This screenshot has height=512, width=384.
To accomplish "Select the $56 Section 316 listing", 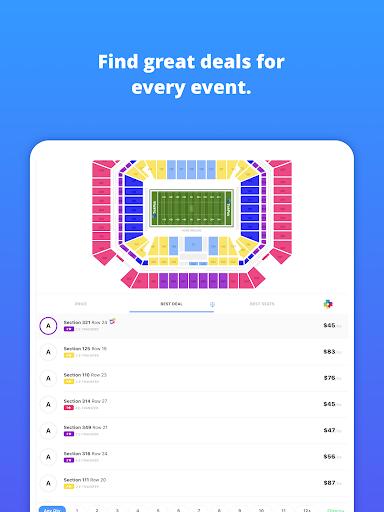I will click(193, 457).
